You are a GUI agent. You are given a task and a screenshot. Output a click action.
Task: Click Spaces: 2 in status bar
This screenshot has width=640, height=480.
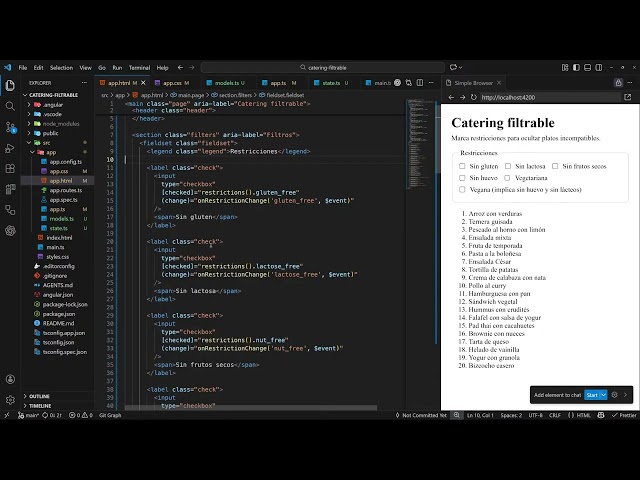coord(511,415)
